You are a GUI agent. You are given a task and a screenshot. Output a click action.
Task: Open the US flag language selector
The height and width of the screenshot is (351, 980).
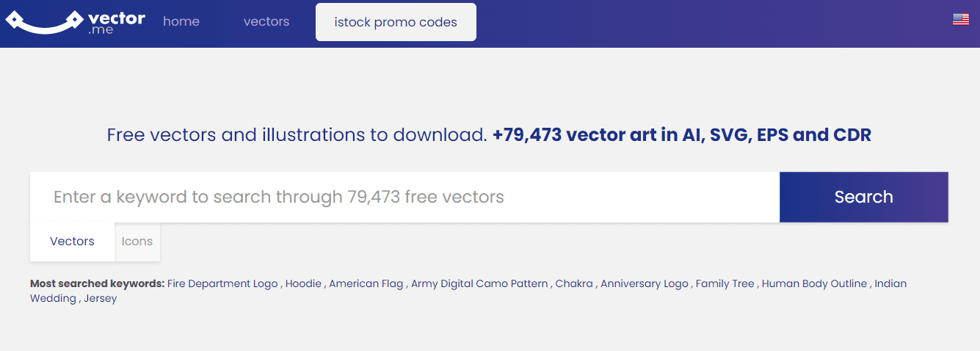coord(960,19)
